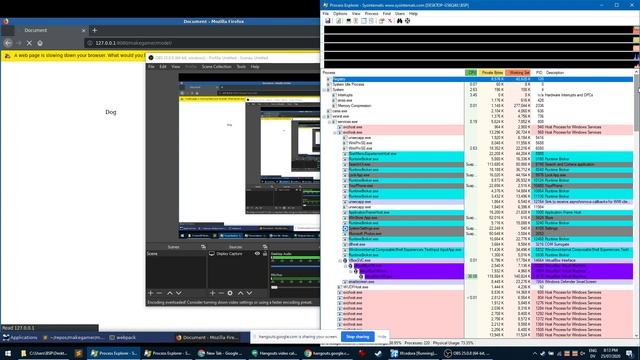Close the Document tab in Firefox
The height and width of the screenshot is (360, 640).
coord(84,31)
